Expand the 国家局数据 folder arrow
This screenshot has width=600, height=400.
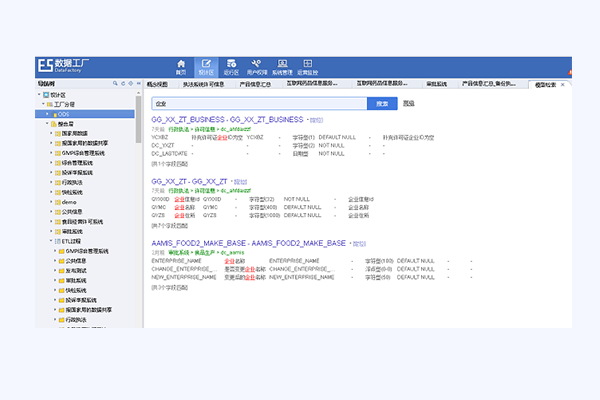tap(51, 133)
